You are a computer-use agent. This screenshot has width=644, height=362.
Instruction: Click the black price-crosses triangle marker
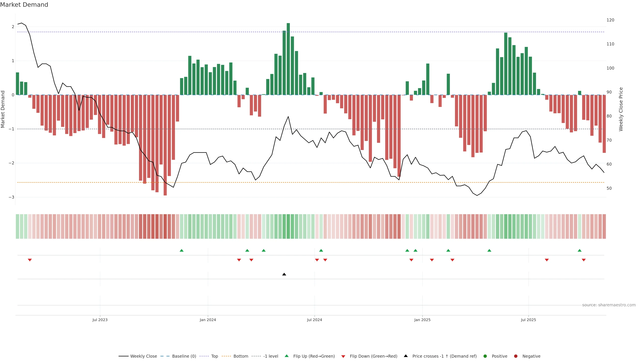click(284, 274)
